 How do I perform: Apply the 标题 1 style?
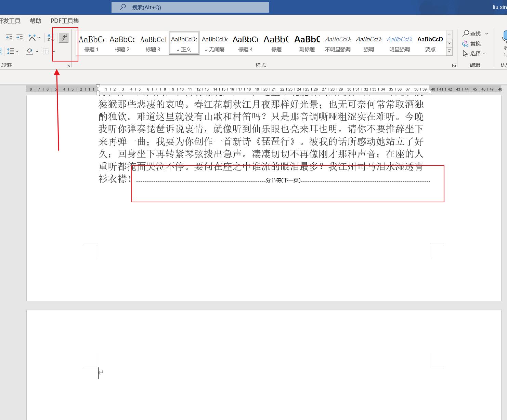tap(91, 43)
